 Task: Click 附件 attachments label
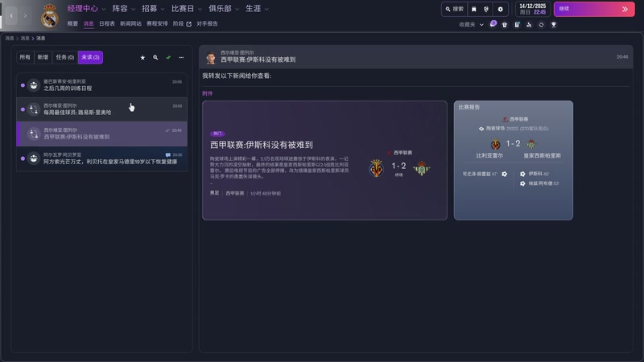point(208,93)
